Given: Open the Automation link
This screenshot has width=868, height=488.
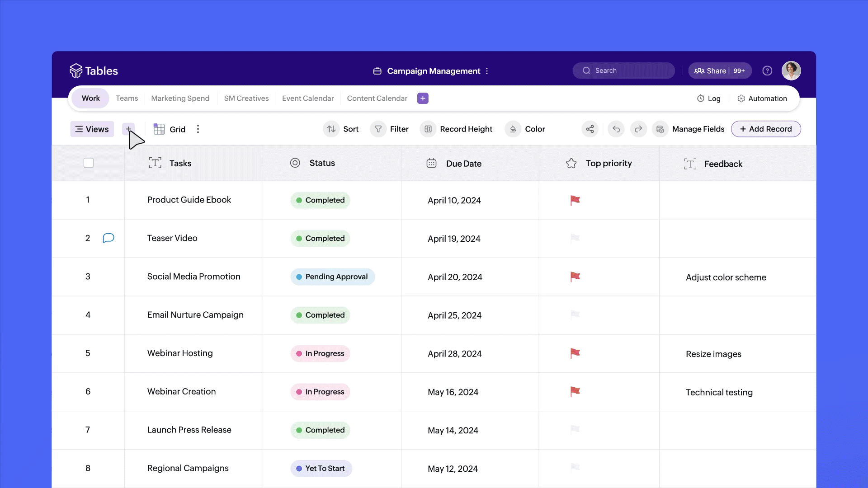Looking at the screenshot, I should (x=762, y=99).
